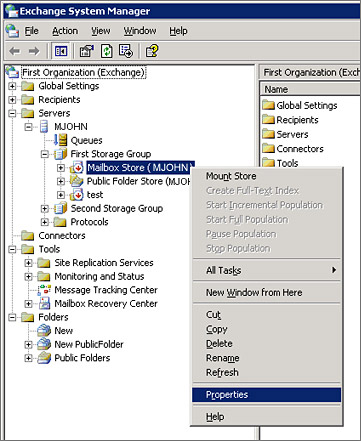This screenshot has width=361, height=441.
Task: Click the Export List toolbar icon
Action: pos(126,51)
